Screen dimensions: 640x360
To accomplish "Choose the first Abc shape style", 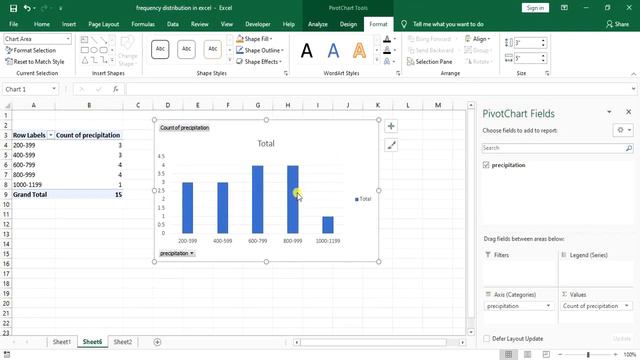I will click(160, 49).
